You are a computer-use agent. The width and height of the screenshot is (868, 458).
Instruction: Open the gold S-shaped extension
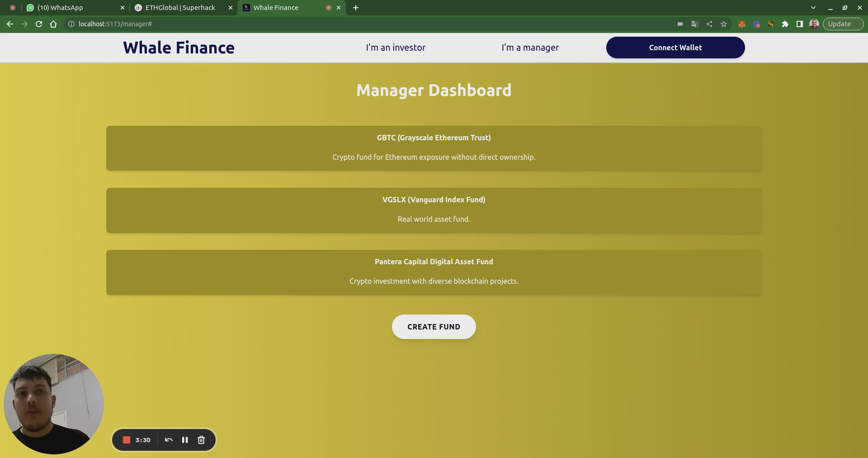pyautogui.click(x=771, y=24)
